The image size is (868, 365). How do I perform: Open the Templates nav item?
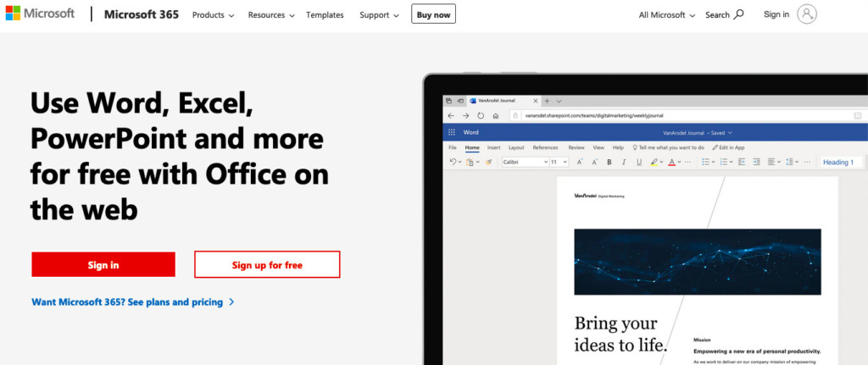[325, 15]
